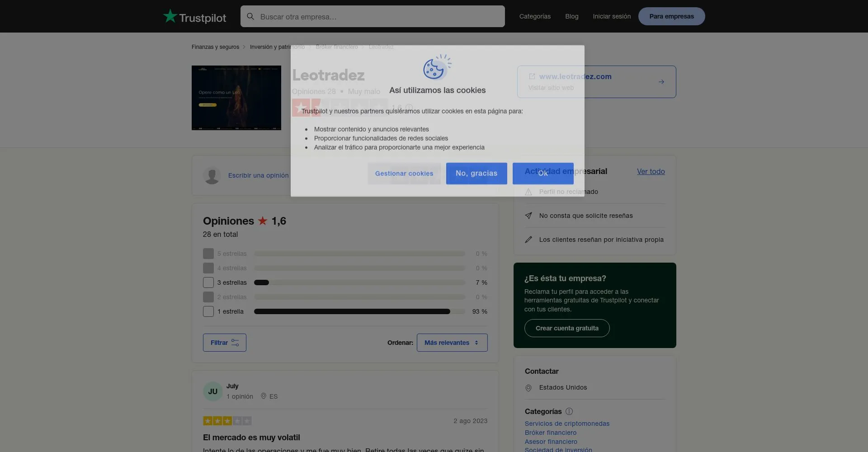Viewport: 868px width, 452px height.
Task: Click the Para empresas button
Action: click(671, 16)
